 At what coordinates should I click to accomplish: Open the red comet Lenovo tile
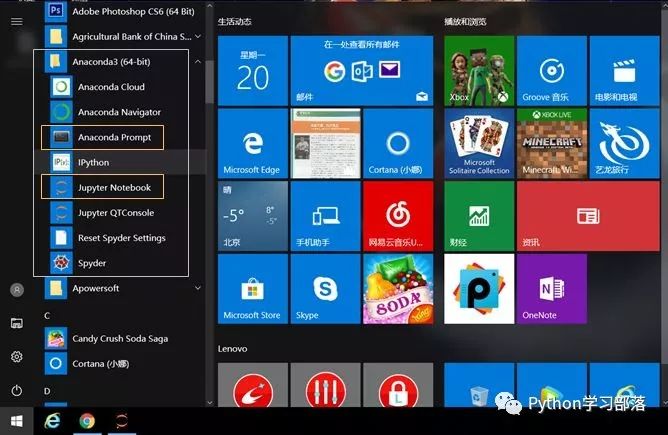tap(253, 385)
